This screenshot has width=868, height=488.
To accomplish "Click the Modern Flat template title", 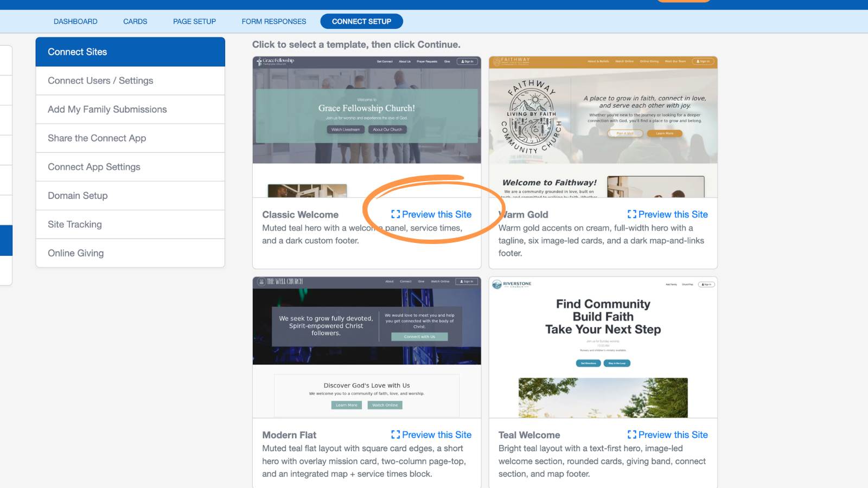I will point(289,435).
